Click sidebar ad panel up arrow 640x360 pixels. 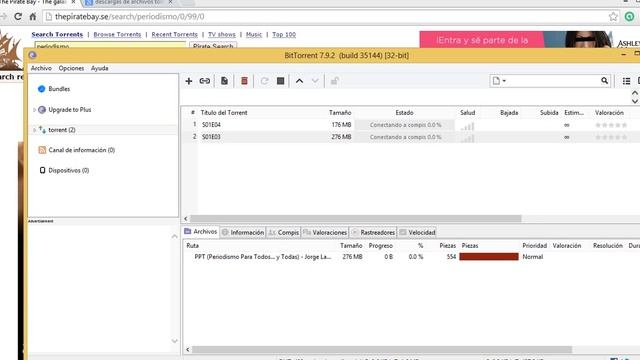174,236
